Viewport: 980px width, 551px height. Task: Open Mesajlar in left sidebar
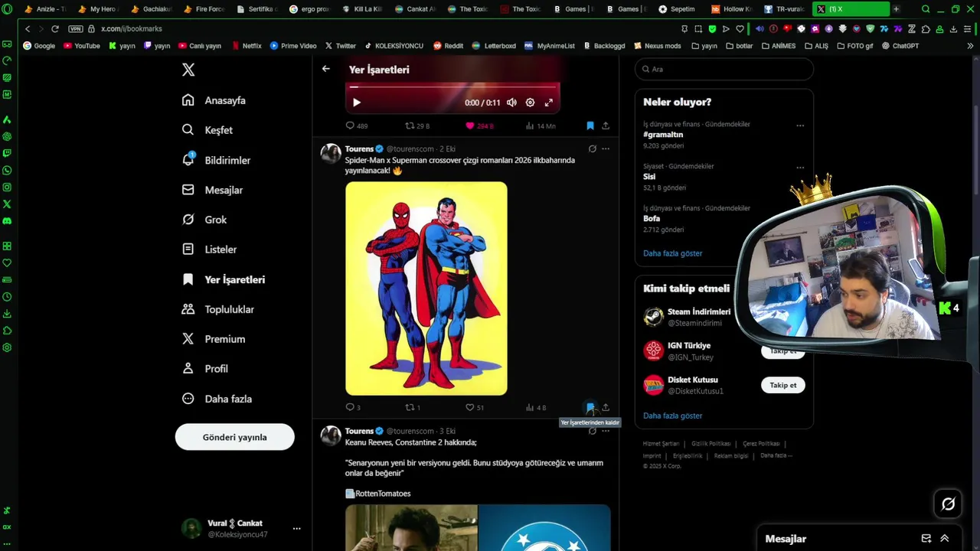(212, 190)
